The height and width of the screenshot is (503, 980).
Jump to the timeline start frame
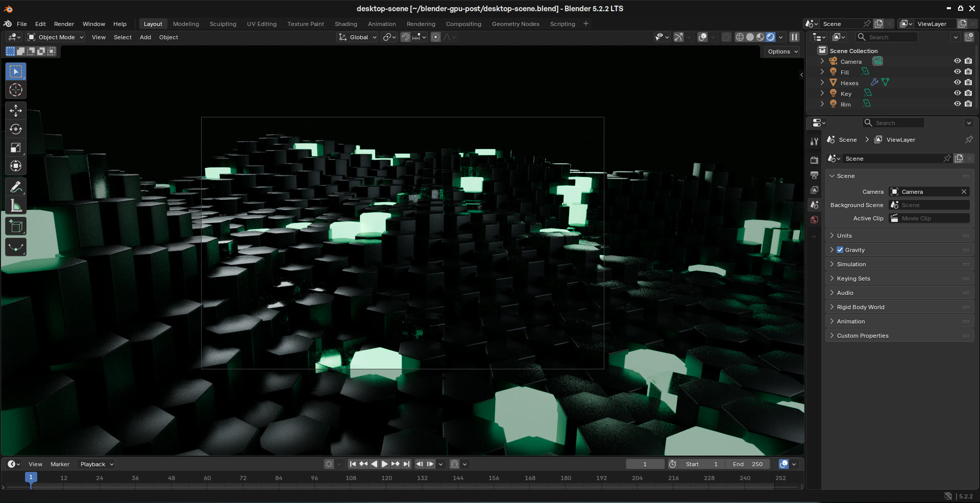pos(353,464)
